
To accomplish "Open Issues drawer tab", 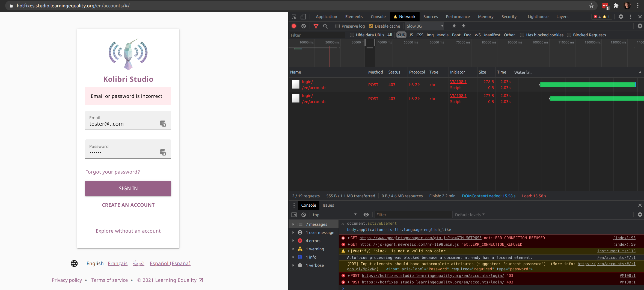I will point(328,205).
